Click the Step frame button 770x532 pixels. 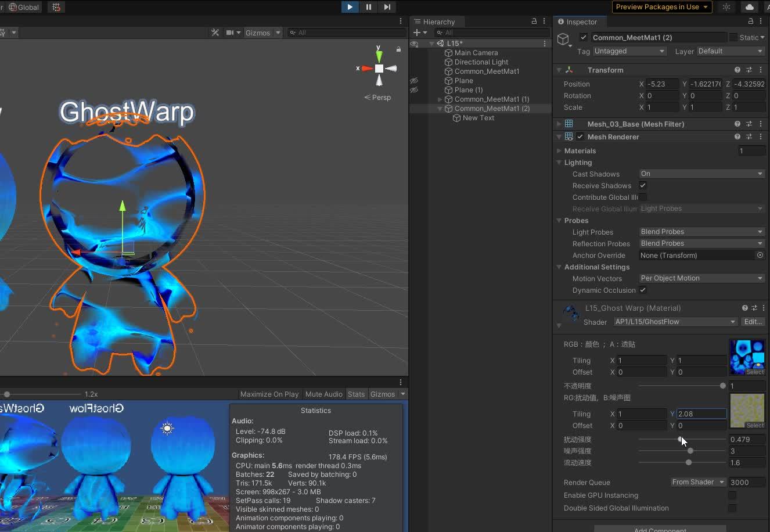[x=387, y=7]
